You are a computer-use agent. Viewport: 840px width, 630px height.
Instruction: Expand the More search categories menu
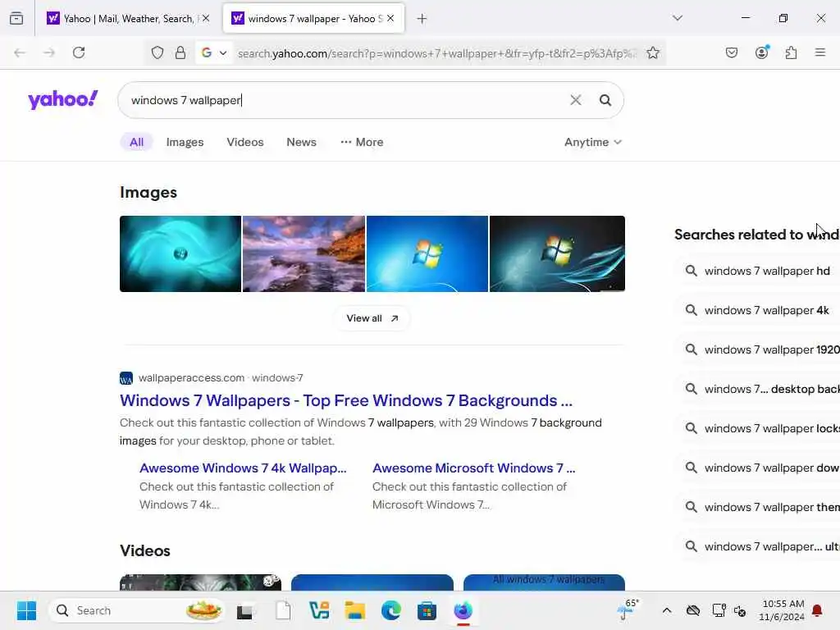click(x=362, y=142)
